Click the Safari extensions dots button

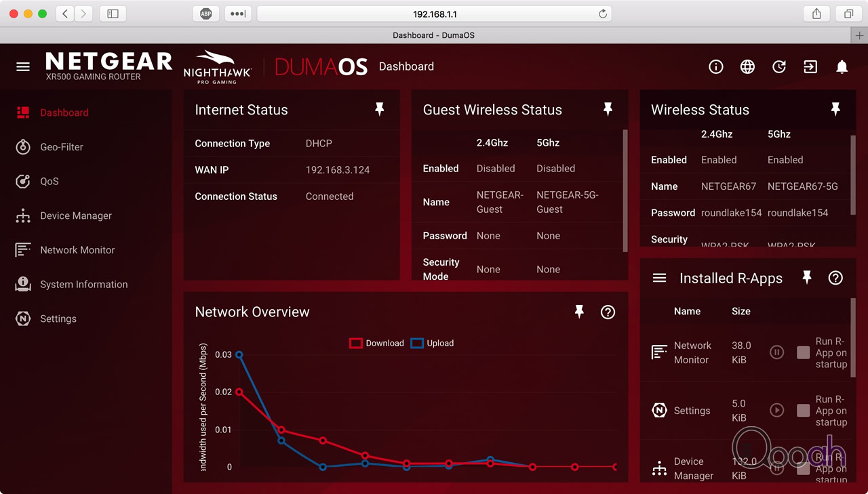coord(237,14)
